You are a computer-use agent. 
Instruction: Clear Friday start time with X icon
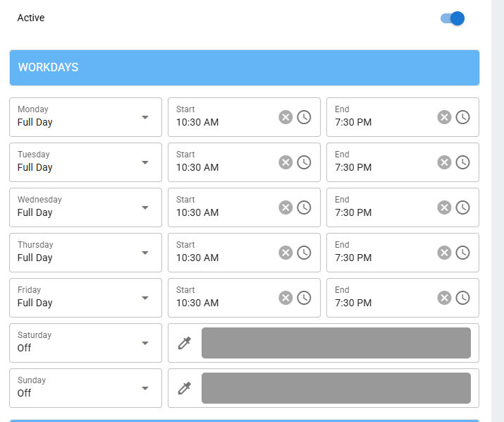[285, 298]
